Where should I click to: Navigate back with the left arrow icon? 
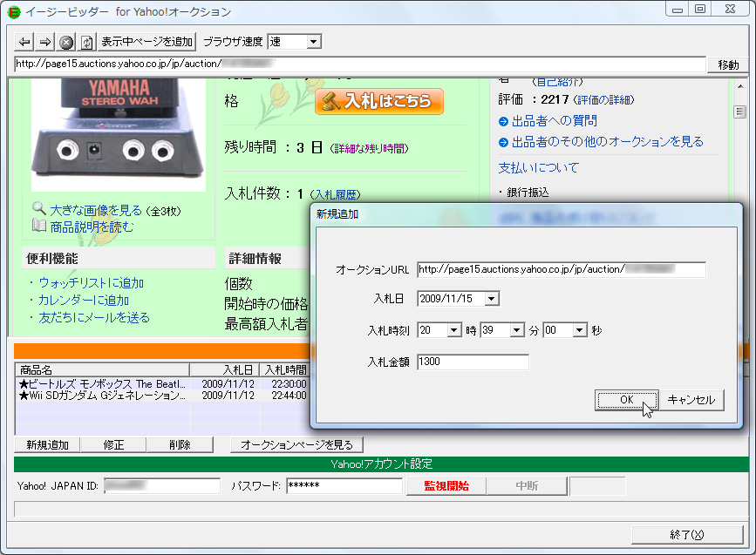(x=24, y=41)
